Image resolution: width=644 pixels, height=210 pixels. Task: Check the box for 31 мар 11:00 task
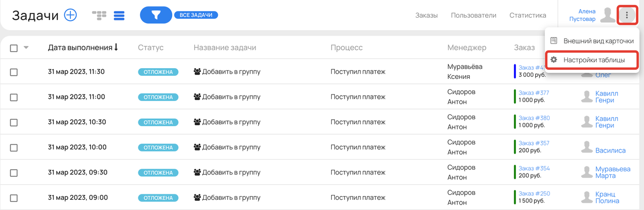coord(14,97)
